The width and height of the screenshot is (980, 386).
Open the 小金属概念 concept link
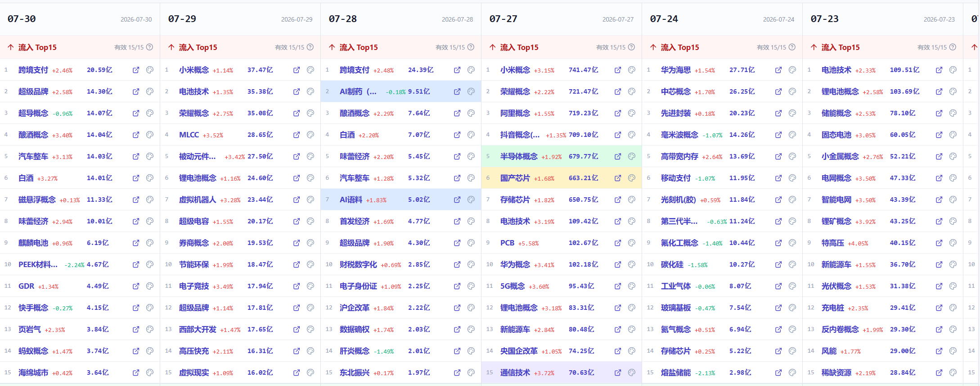840,156
